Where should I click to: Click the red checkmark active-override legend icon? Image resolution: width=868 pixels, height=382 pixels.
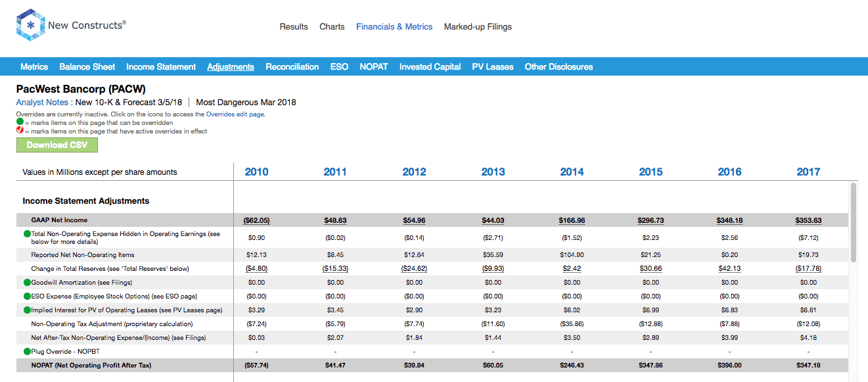pyautogui.click(x=20, y=131)
